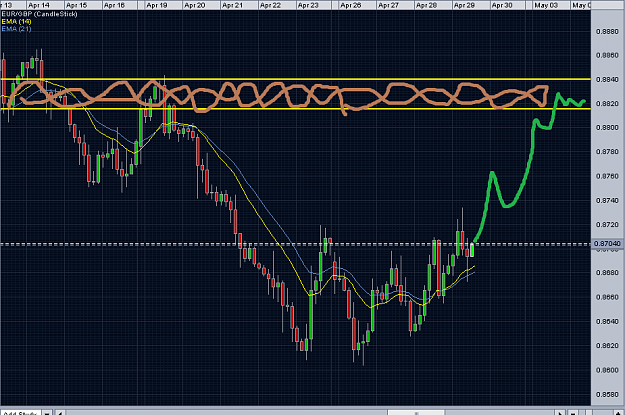
Task: Click the 0.8820 price axis label
Action: (607, 104)
